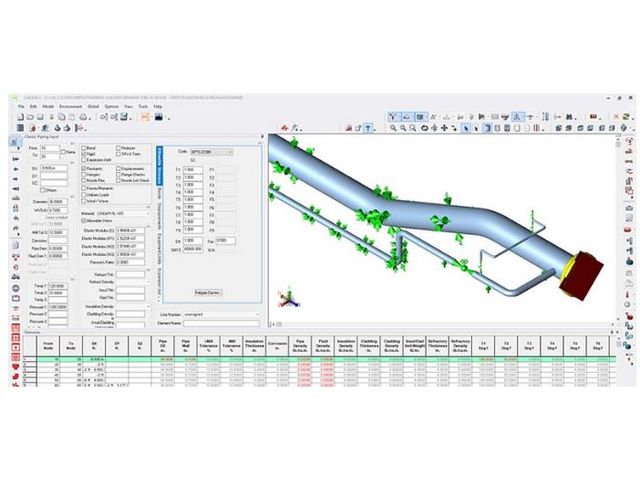This screenshot has width=640, height=480.
Task: Open the Model menu
Action: [47, 106]
